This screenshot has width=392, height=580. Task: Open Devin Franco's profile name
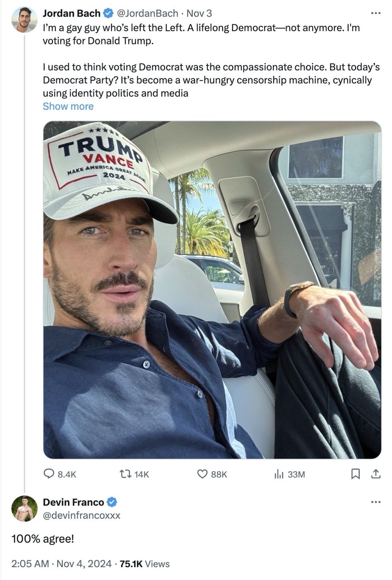click(74, 502)
